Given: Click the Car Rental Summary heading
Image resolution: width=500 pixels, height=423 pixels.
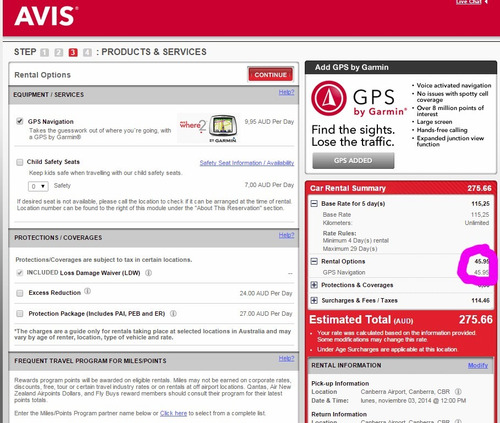Looking at the screenshot, I should pyautogui.click(x=348, y=188).
